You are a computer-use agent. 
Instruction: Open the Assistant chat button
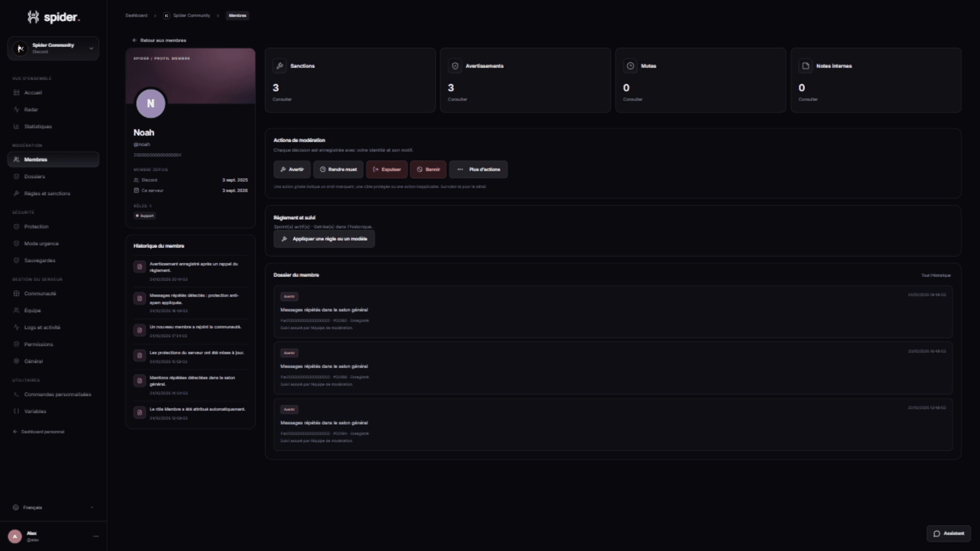pos(948,533)
